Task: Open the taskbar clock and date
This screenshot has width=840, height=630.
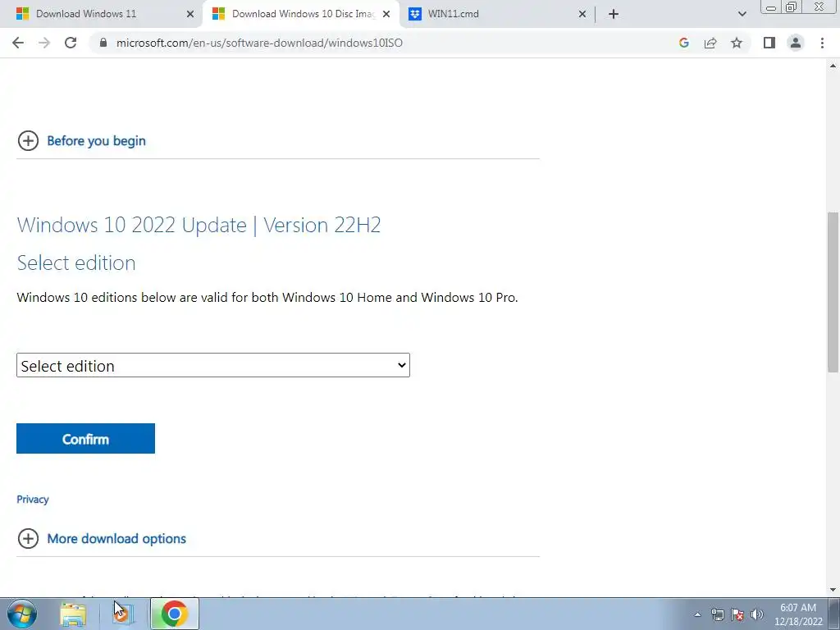Action: click(798, 614)
